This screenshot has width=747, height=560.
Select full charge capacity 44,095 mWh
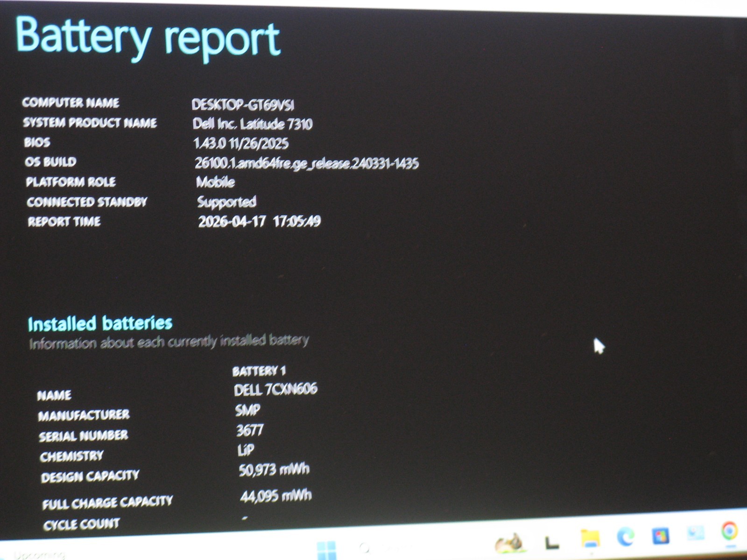click(x=276, y=496)
